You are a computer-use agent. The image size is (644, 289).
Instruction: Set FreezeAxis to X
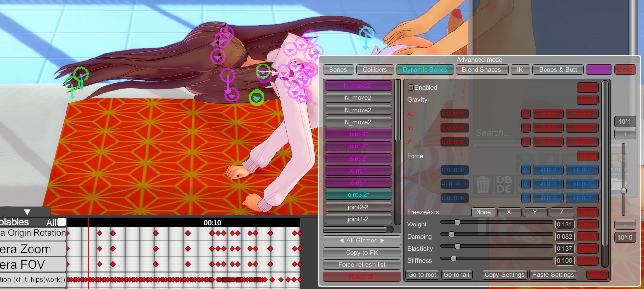tap(510, 212)
